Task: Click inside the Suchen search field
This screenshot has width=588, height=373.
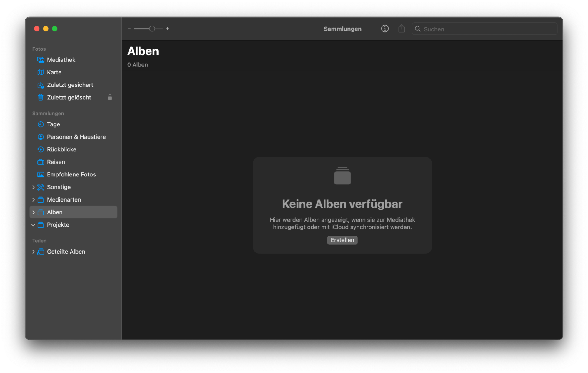Action: [x=484, y=29]
